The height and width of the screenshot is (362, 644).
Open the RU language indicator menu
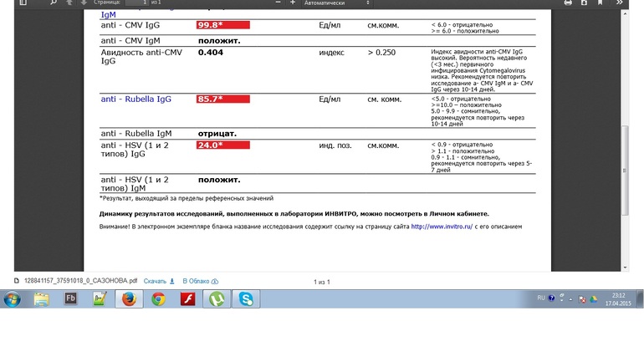pyautogui.click(x=540, y=297)
